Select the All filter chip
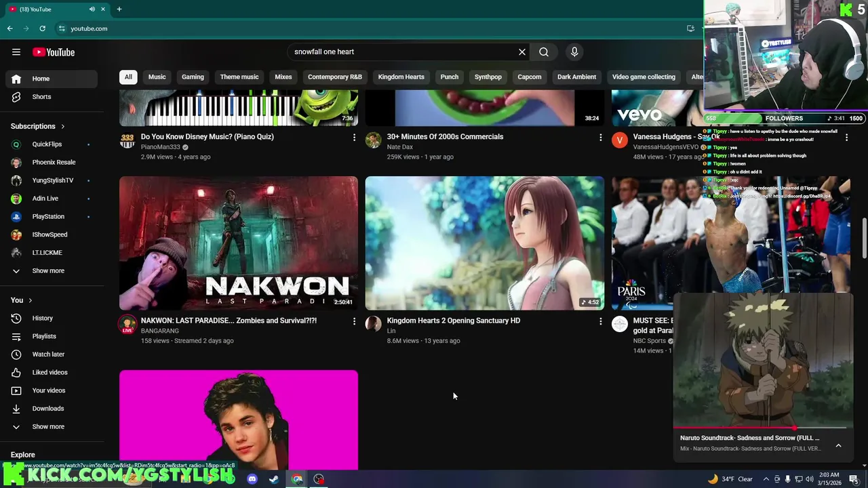 128,77
